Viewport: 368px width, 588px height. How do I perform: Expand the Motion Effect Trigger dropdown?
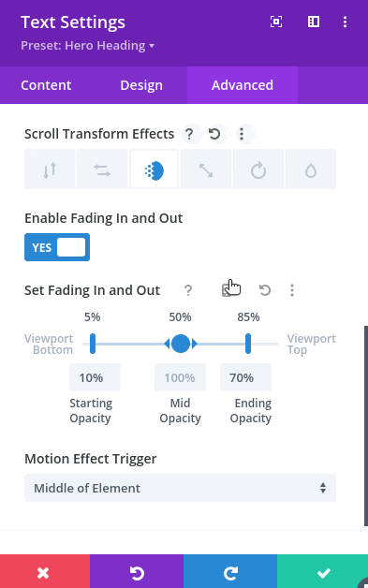(x=180, y=488)
